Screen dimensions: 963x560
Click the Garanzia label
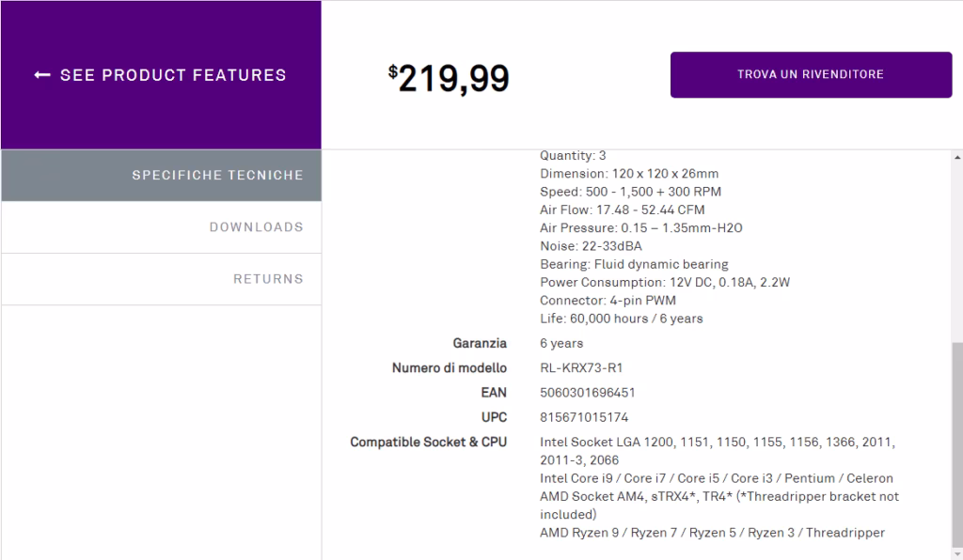[x=480, y=344]
